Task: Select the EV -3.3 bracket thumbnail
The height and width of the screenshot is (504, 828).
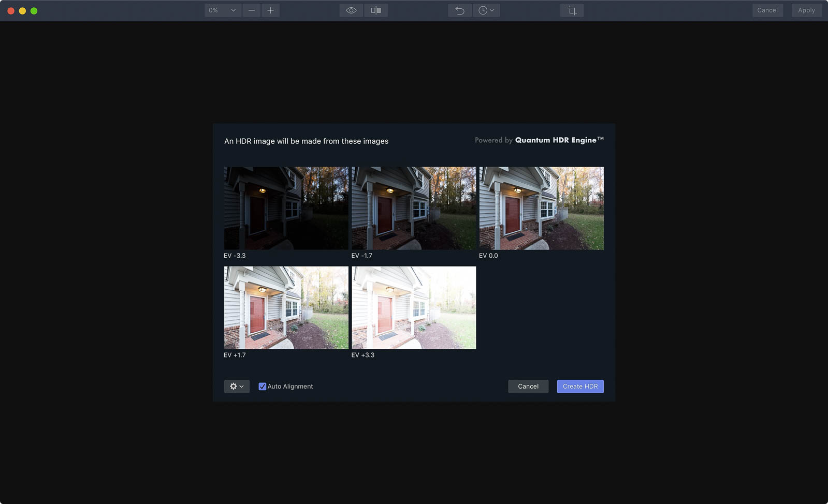Action: click(286, 208)
